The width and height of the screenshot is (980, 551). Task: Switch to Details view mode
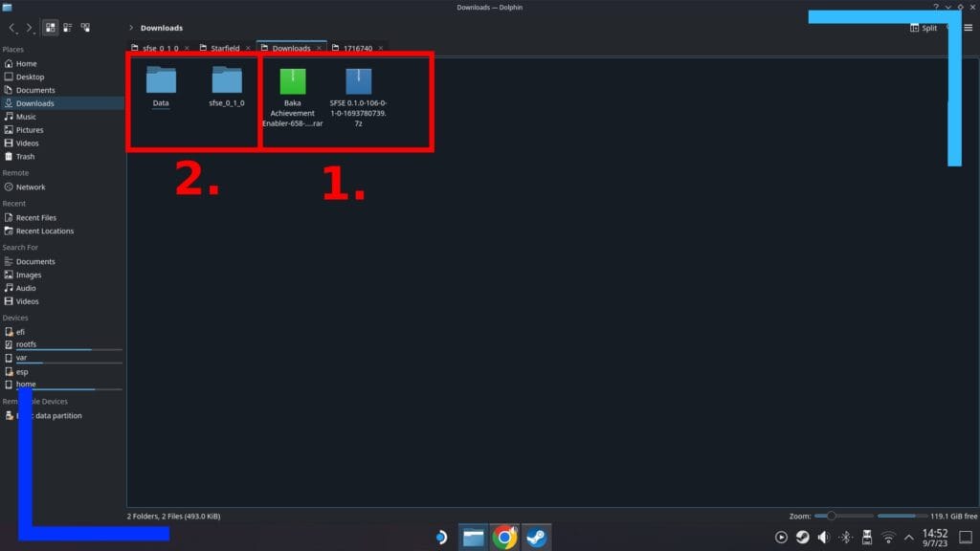[x=86, y=28]
